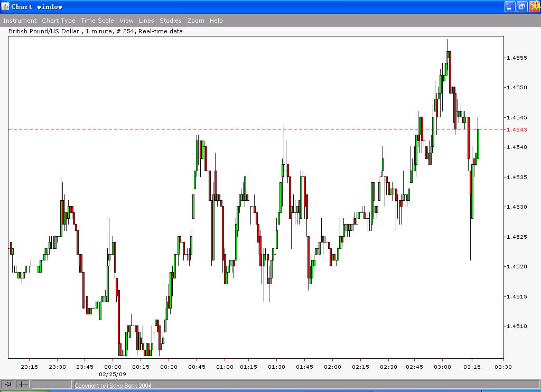
Task: Click the 01:30 time axis label
Action: (x=276, y=367)
